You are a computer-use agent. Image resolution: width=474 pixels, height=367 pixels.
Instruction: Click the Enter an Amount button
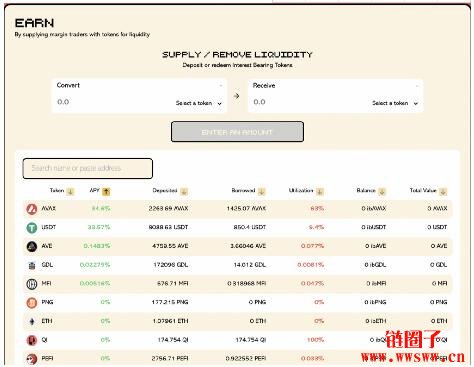tap(237, 132)
